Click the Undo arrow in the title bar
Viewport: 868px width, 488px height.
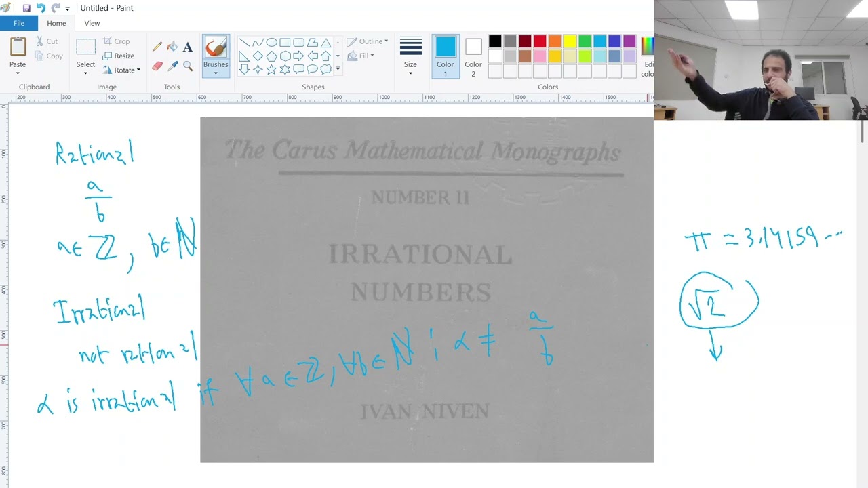coord(41,8)
